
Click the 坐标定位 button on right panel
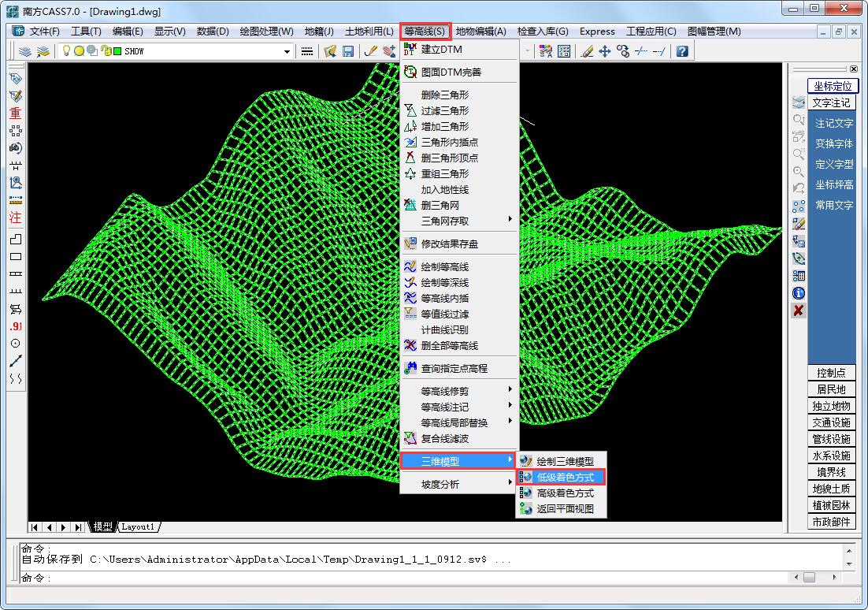(x=833, y=85)
